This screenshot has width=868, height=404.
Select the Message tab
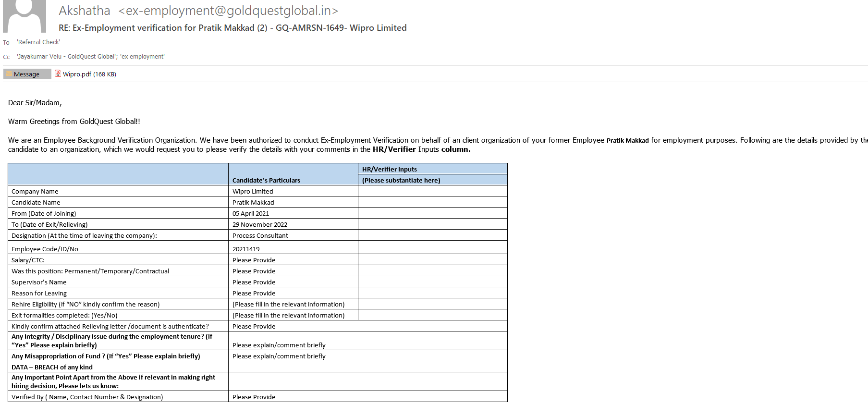point(27,74)
